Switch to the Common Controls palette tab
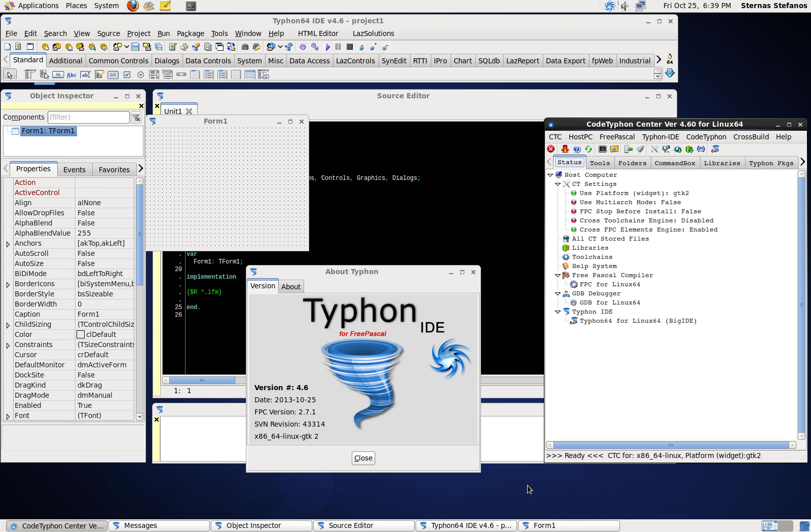Viewport: 811px width, 532px height. coord(118,61)
